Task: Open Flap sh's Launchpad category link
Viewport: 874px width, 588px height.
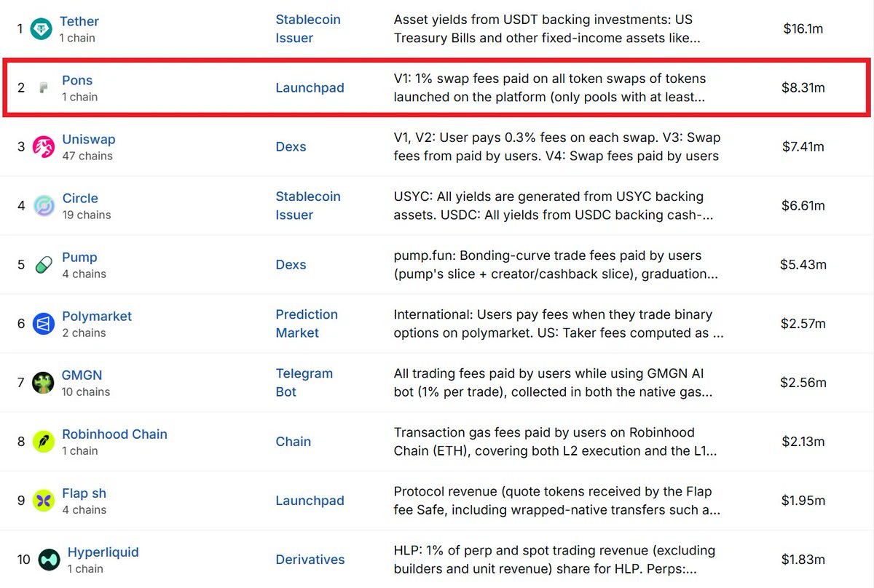Action: tap(310, 501)
